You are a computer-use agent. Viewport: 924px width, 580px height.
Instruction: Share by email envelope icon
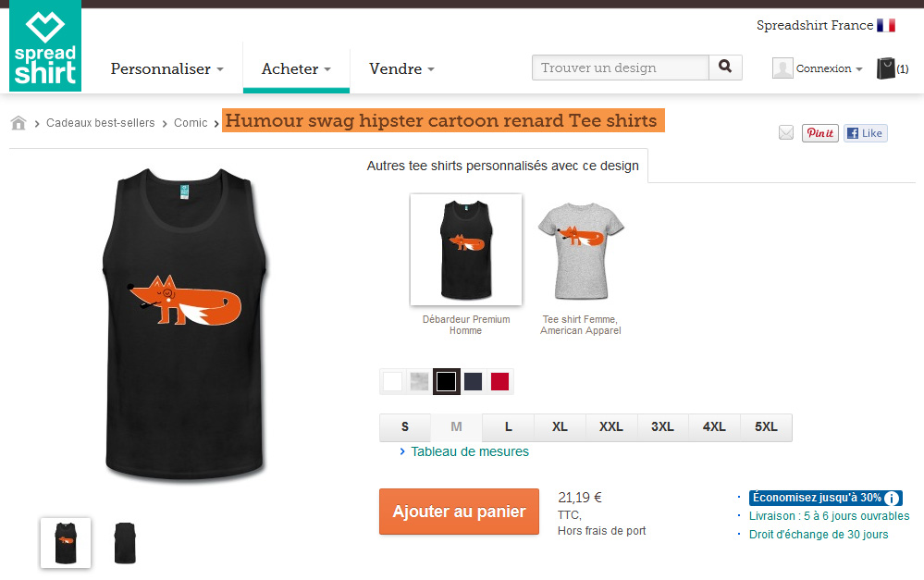tap(786, 132)
